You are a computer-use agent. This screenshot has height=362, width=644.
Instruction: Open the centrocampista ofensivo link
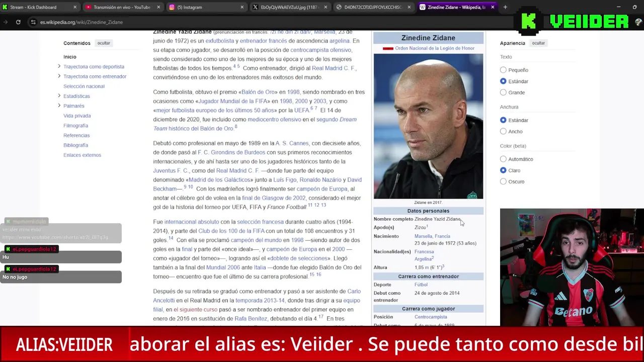tap(320, 50)
